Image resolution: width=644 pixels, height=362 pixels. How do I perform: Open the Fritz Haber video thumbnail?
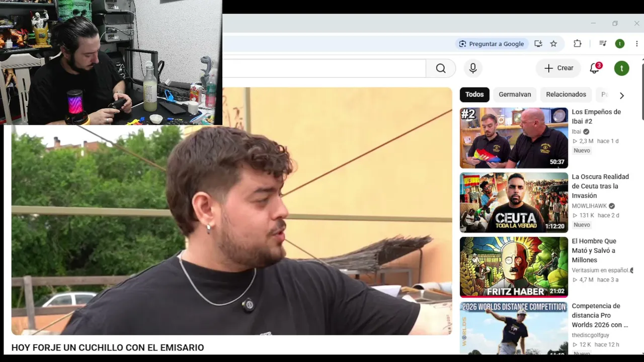click(514, 267)
